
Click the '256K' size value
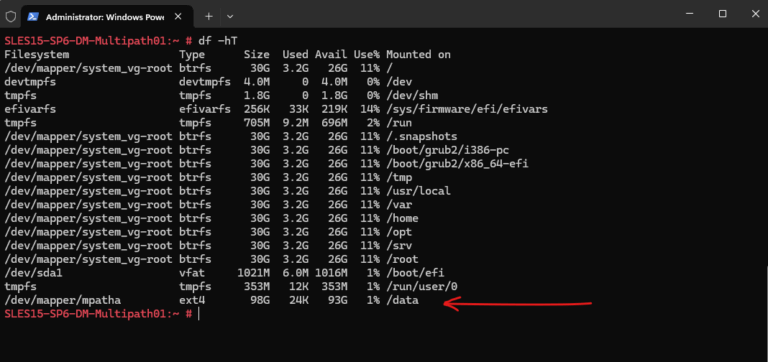click(257, 109)
